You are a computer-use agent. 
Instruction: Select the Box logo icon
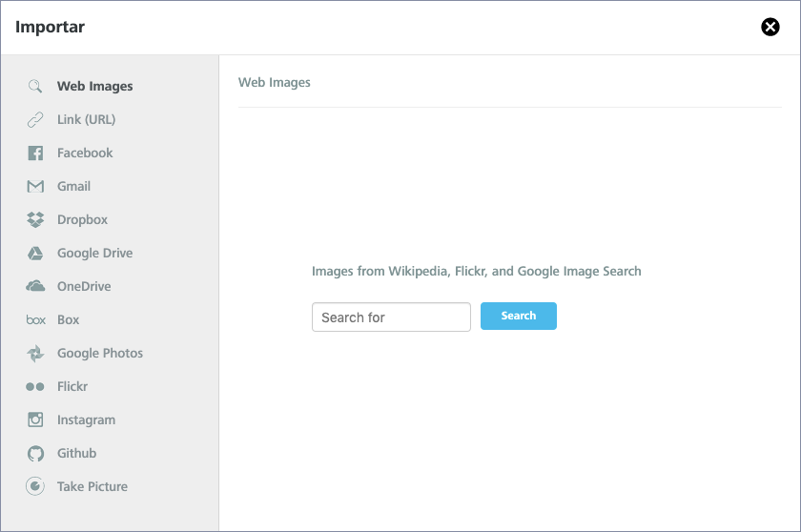[x=36, y=320]
